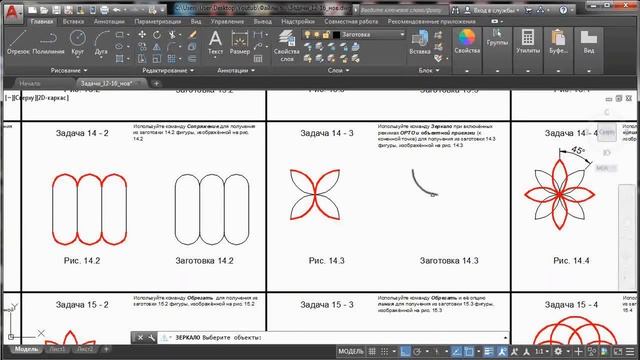Switch to the Управление ribbon tab
The width and height of the screenshot is (640, 360).
(x=227, y=21)
